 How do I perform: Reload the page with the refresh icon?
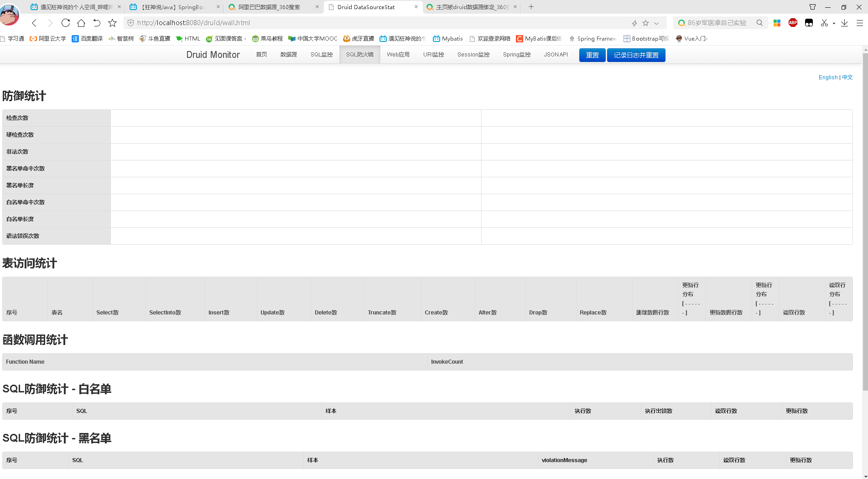66,23
